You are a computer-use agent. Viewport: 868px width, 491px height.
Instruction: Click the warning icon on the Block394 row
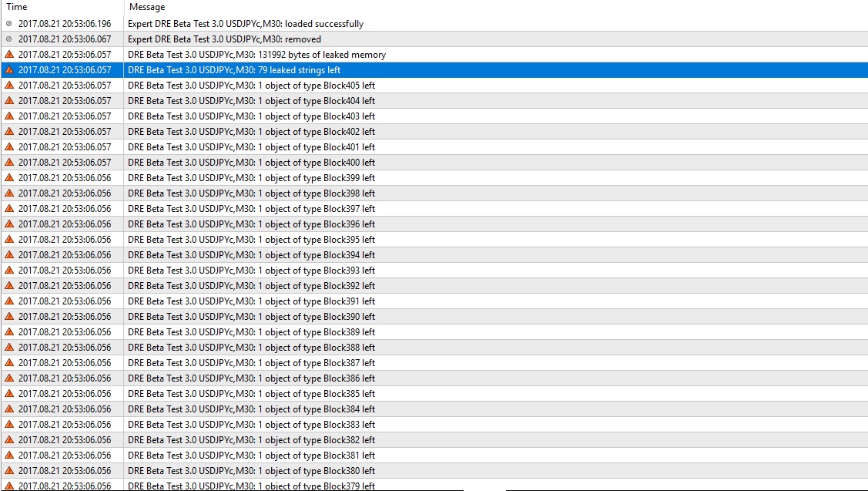tap(9, 255)
